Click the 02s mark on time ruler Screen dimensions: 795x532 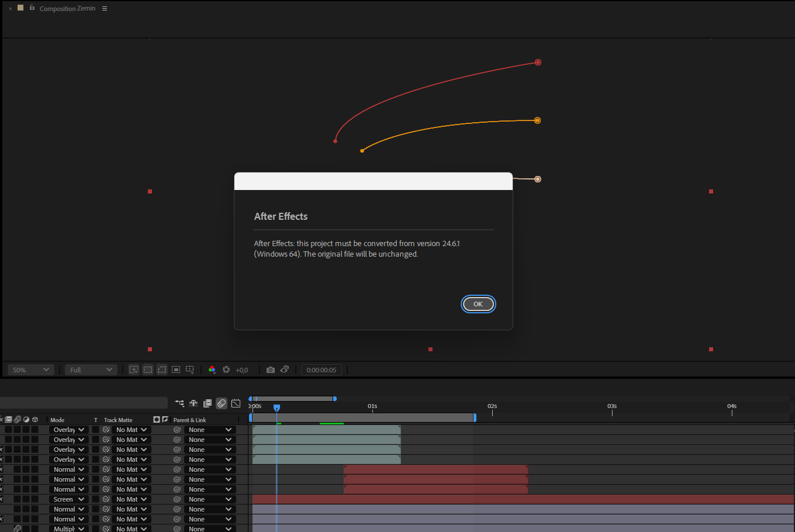492,406
